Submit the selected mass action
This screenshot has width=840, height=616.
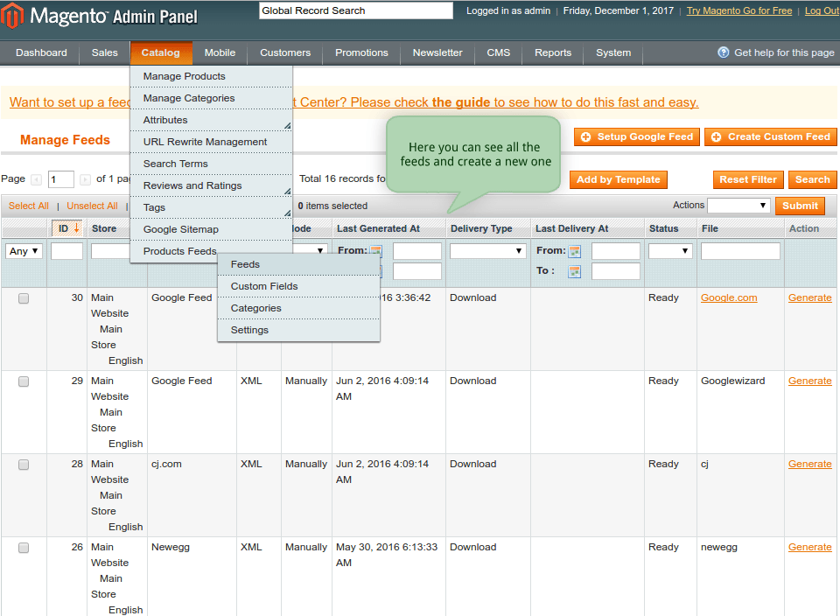800,206
